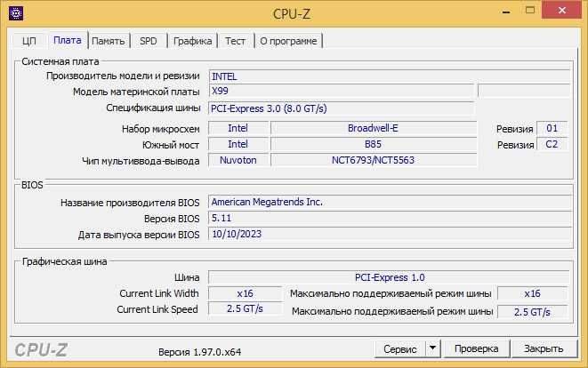Image resolution: width=588 pixels, height=368 pixels.
Task: Open the Графика tab
Action: [193, 41]
